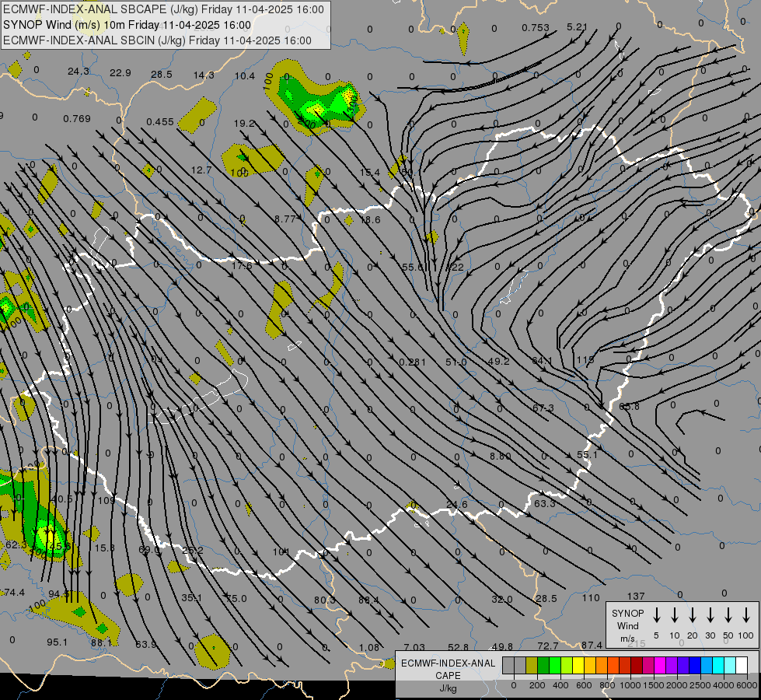The height and width of the screenshot is (700, 761).
Task: Click the 95.1 value on the map
Action: [58, 642]
